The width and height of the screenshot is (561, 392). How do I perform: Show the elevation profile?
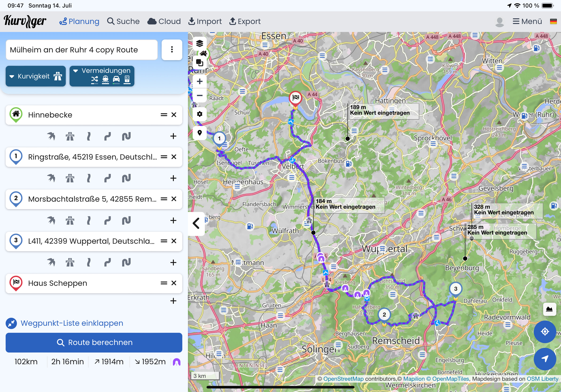click(549, 309)
